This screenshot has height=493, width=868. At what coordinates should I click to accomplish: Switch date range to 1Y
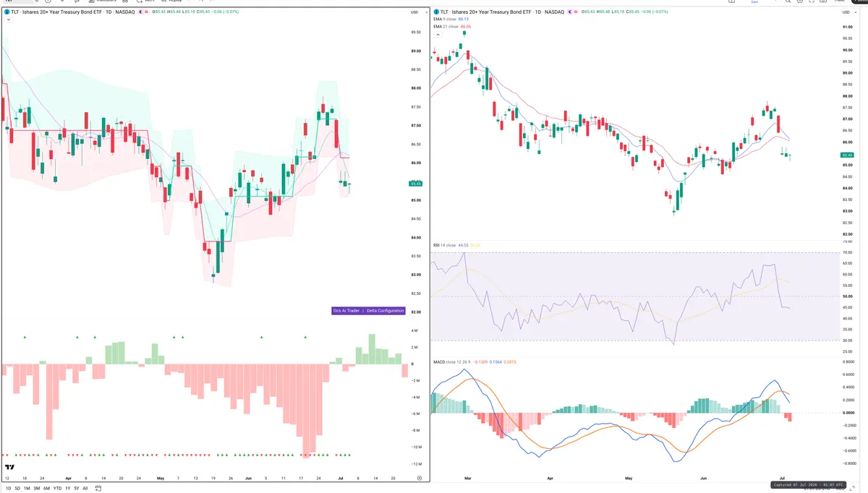tap(68, 489)
